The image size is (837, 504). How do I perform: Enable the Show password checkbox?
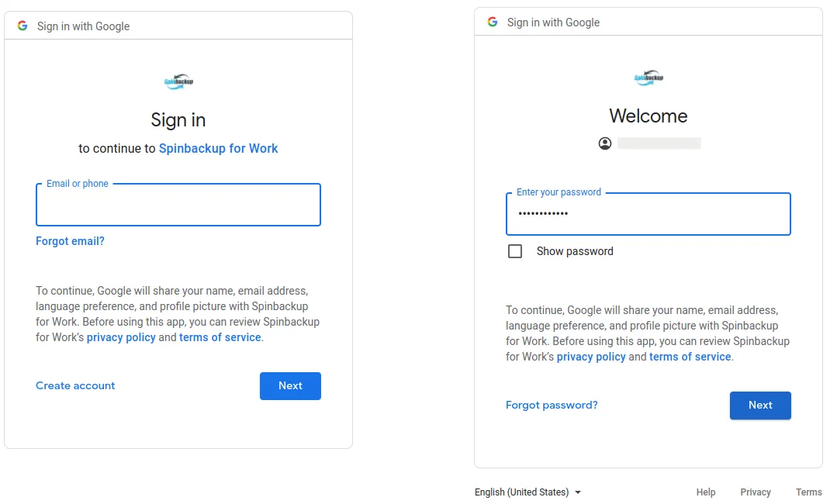pos(515,251)
